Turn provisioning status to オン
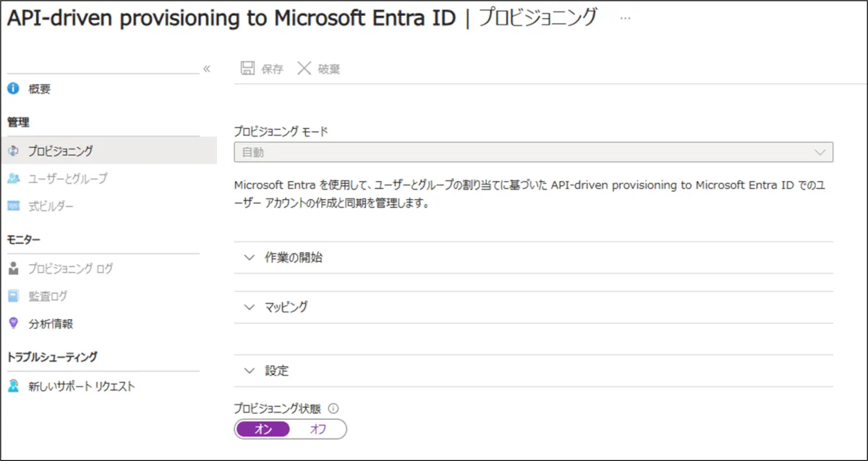868x461 pixels. click(x=263, y=429)
